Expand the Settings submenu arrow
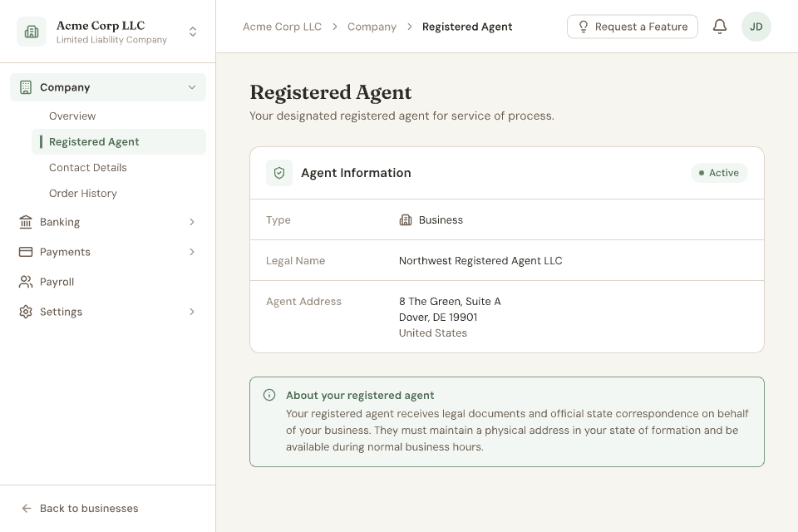 (192, 312)
